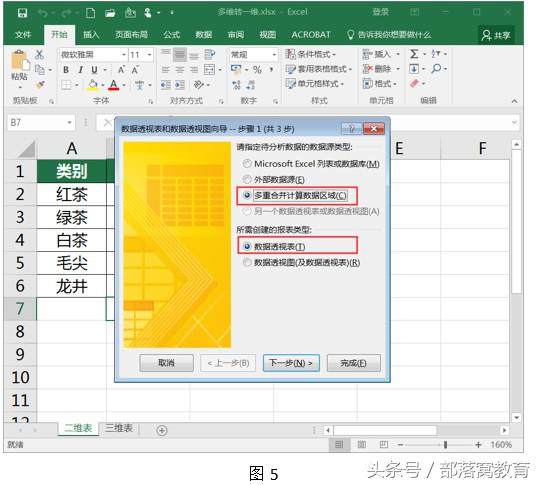The width and height of the screenshot is (541, 485).
Task: Click the Orientation text angle icon
Action: pos(199,85)
